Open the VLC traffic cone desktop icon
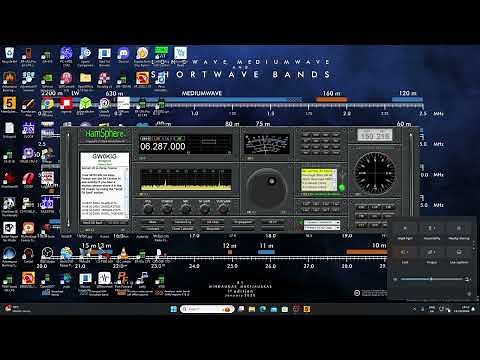This screenshot has width=480, height=360. click(124, 255)
